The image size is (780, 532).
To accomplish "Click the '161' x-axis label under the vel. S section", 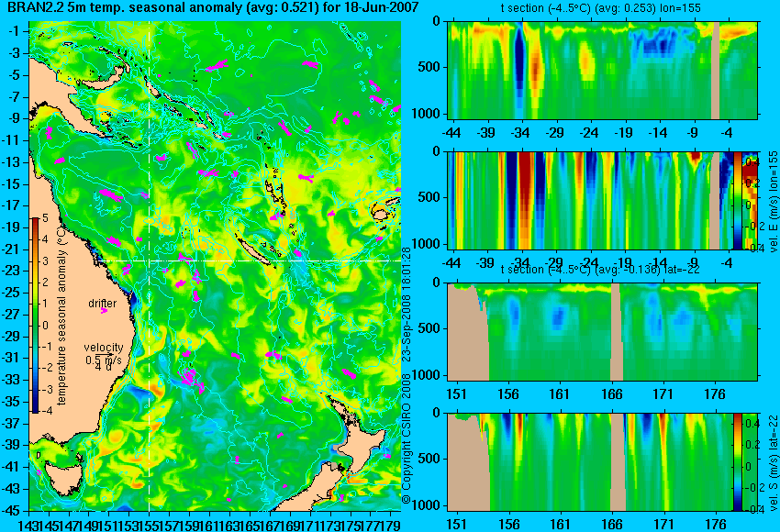I will coord(560,524).
